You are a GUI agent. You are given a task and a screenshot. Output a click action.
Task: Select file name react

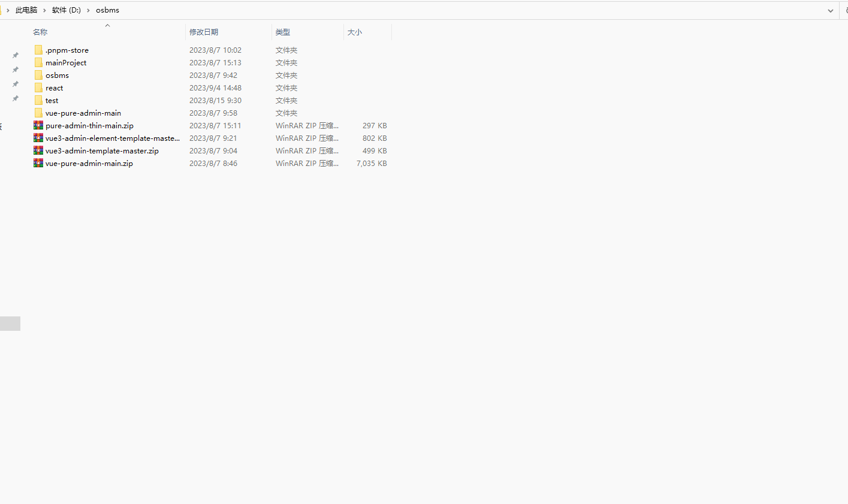[x=54, y=88]
